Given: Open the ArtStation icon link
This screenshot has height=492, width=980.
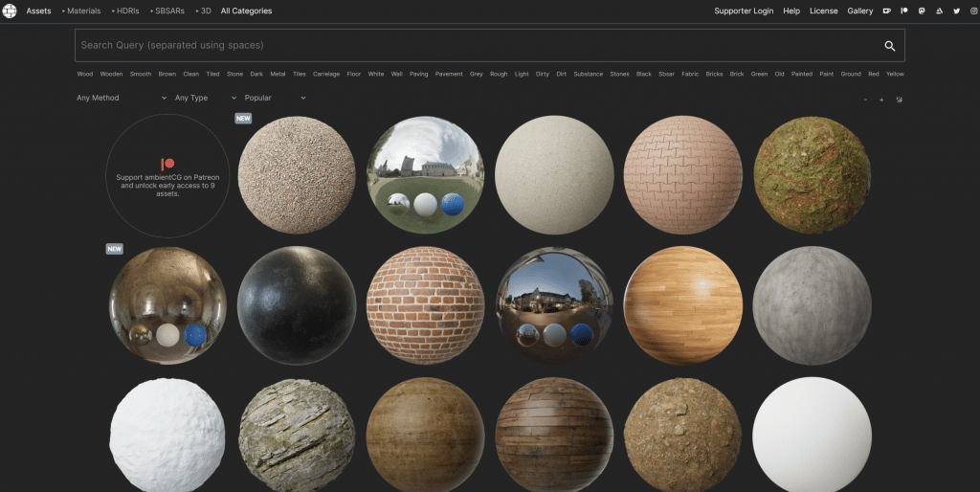Looking at the screenshot, I should tap(939, 11).
